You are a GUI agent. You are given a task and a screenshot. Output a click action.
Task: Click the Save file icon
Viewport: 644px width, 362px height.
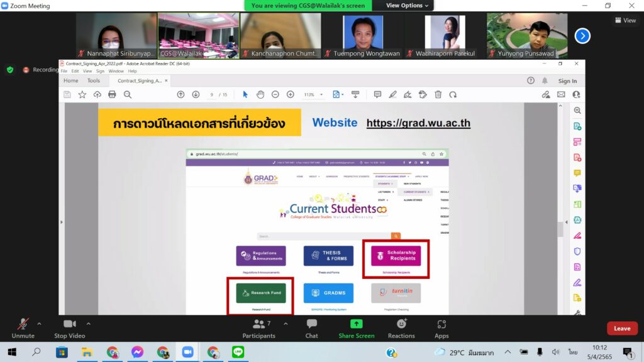tap(67, 95)
